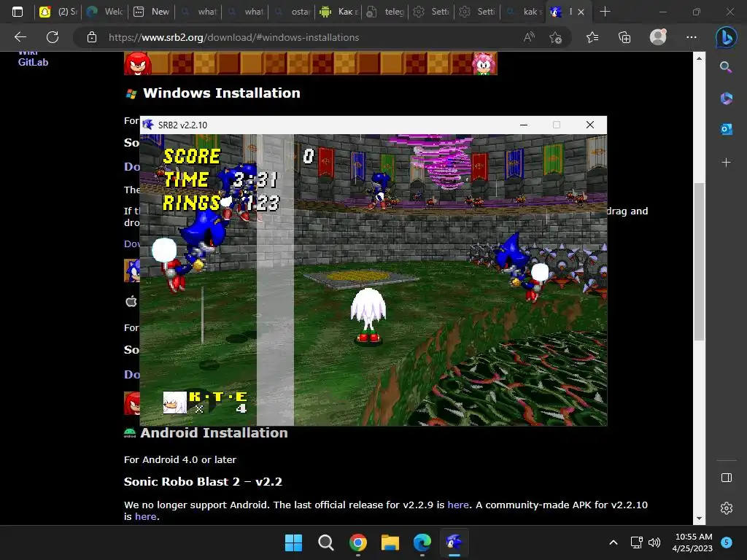747x560 pixels.
Task: Open the clock showing 10:55 AM
Action: pos(692,542)
